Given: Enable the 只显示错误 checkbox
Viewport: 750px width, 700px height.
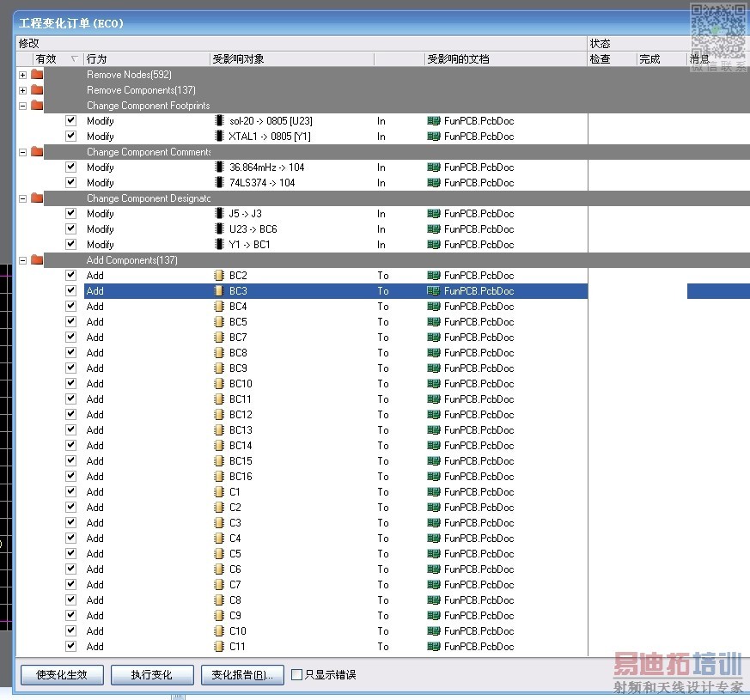Looking at the screenshot, I should (x=296, y=674).
